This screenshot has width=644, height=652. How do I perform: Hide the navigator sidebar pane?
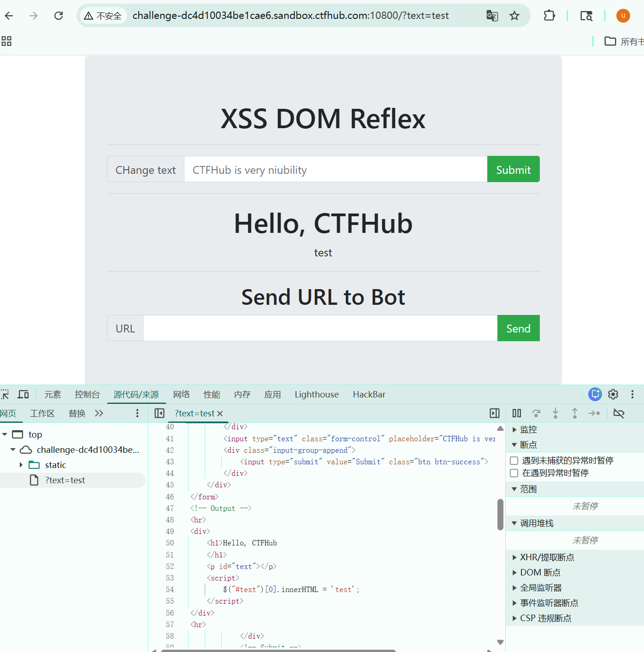pyautogui.click(x=160, y=413)
